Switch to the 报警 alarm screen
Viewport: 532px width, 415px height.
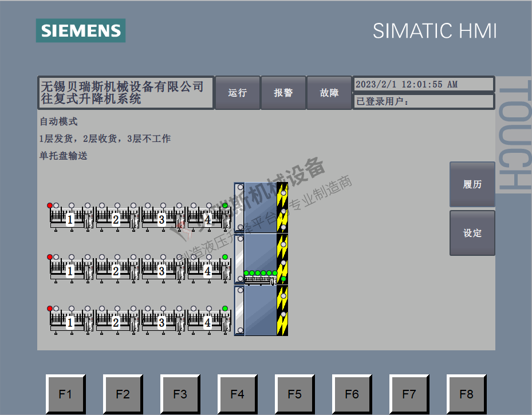283,93
